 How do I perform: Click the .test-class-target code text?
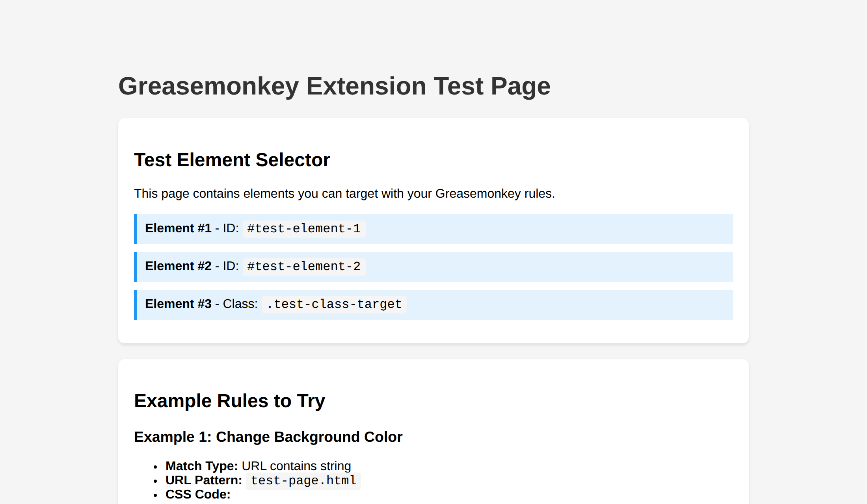pos(334,304)
